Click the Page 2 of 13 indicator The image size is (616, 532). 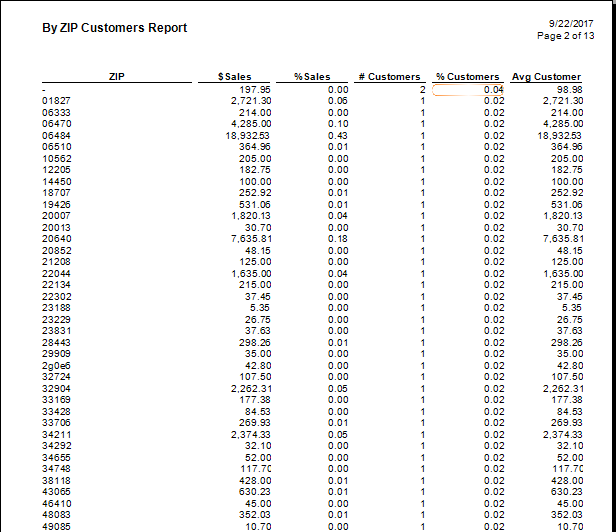tap(565, 35)
